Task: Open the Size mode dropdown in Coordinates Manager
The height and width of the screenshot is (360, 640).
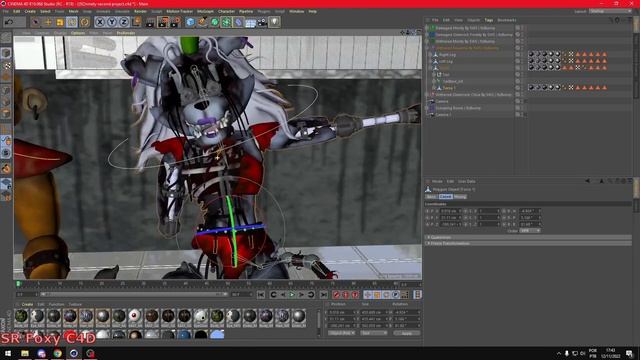Action: tap(374, 333)
